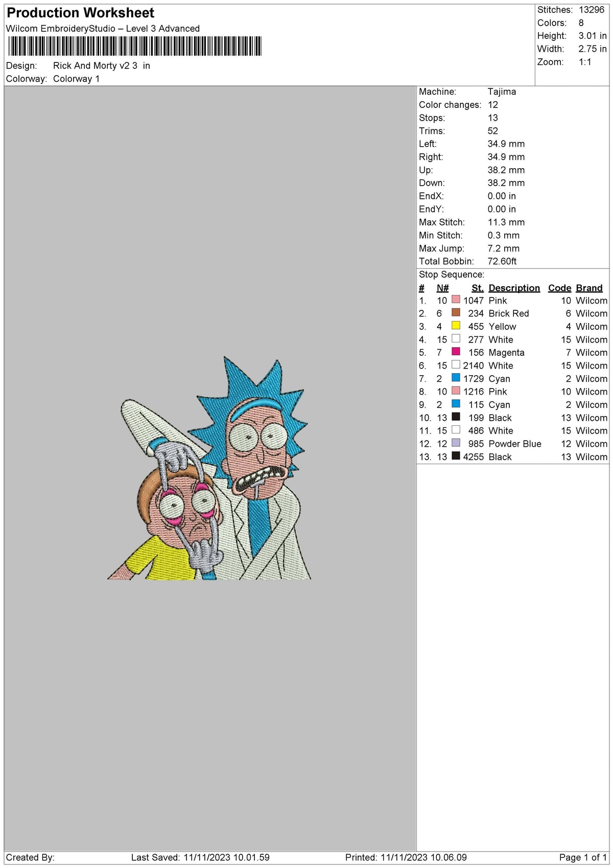The image size is (613, 868).
Task: Click the Height value '3.01 in'
Action: (x=593, y=36)
